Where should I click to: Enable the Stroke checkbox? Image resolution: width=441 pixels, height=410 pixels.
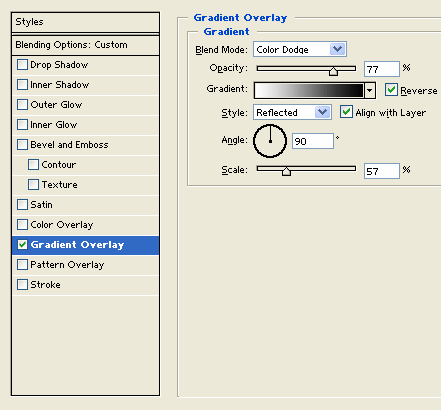coord(22,285)
